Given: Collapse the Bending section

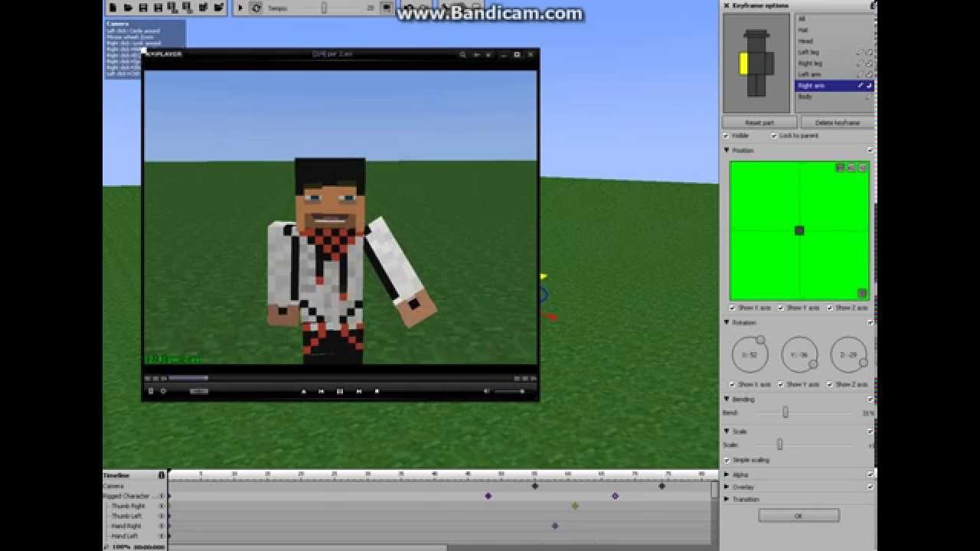Looking at the screenshot, I should (727, 399).
